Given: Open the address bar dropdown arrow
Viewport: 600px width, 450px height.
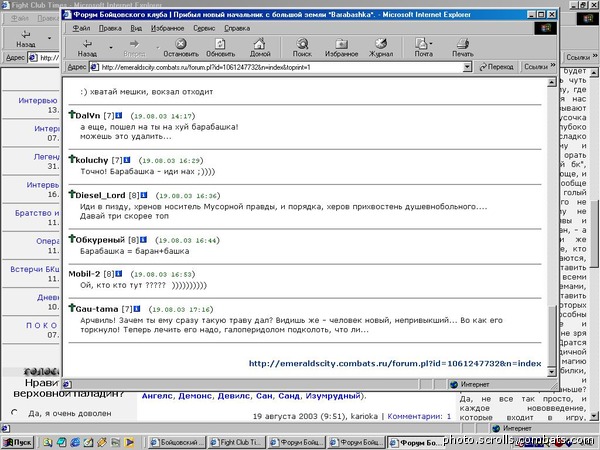Looking at the screenshot, I should tap(467, 67).
